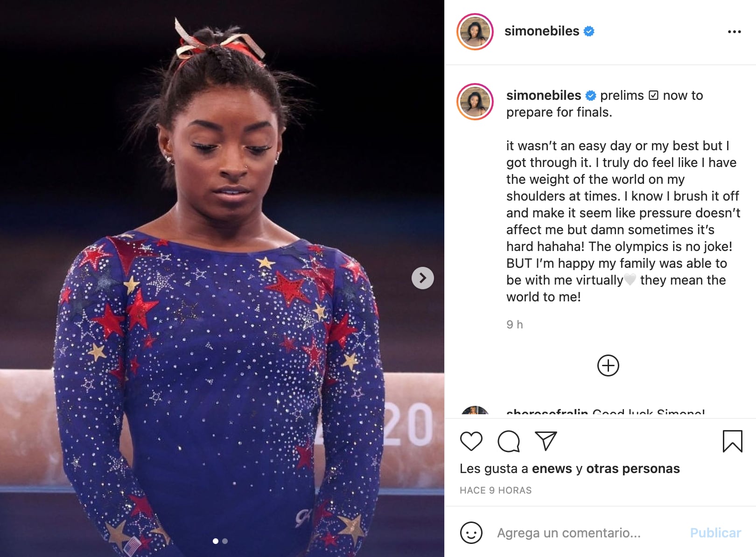Open simonebiles header profile picture

(x=475, y=32)
